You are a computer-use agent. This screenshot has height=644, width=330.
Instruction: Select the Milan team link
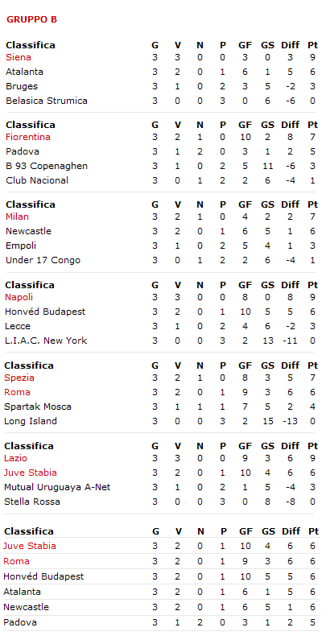[x=17, y=217]
